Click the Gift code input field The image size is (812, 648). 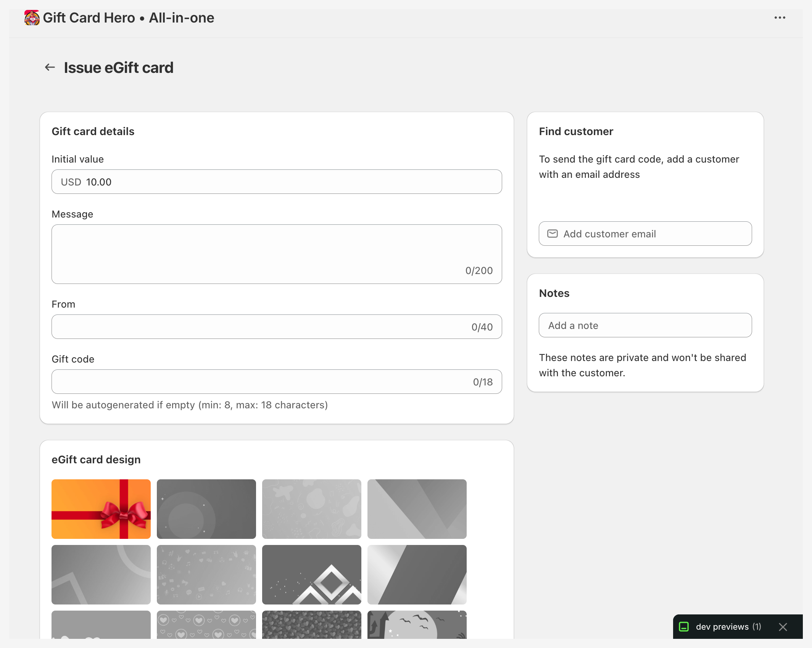pyautogui.click(x=259, y=382)
